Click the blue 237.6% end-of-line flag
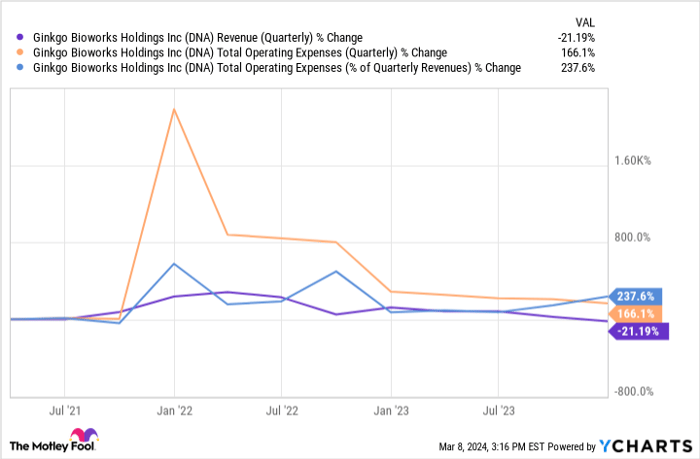 coord(635,296)
